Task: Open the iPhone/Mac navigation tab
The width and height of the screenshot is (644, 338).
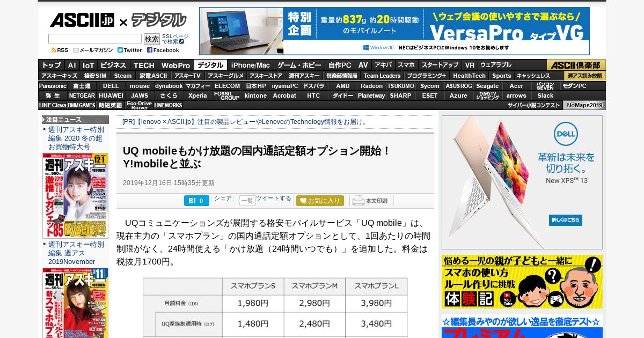Action: click(x=251, y=65)
